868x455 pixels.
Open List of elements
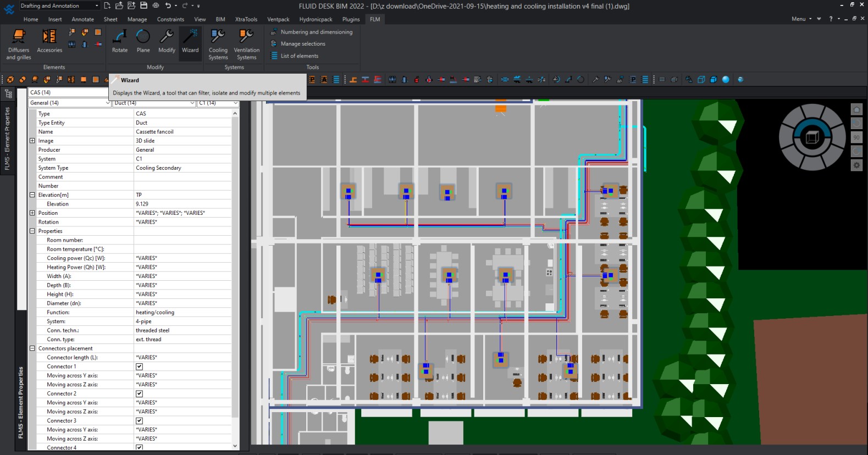(299, 56)
